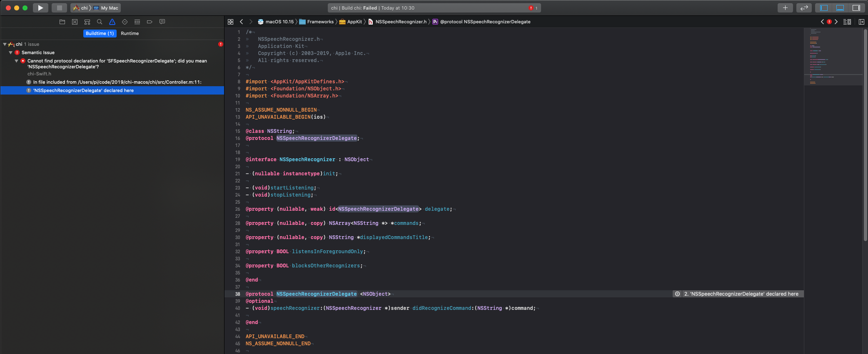Click macOS 10.15 in jump bar
Screen dimensions: 868x354
pyautogui.click(x=276, y=22)
